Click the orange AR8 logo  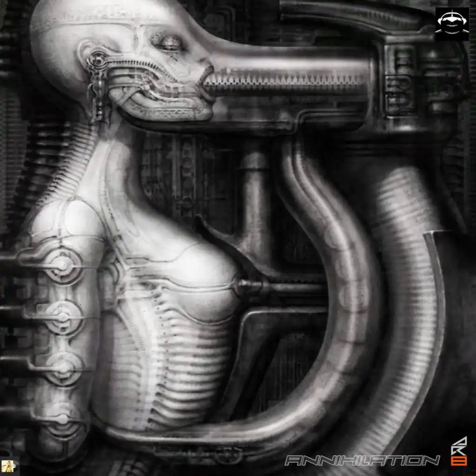458,451
